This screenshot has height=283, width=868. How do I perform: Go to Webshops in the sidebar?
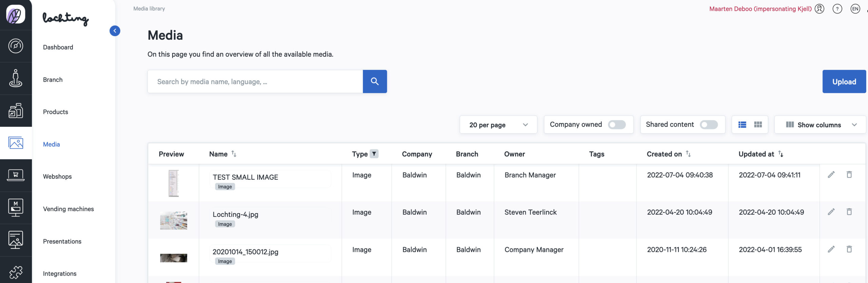click(x=57, y=177)
